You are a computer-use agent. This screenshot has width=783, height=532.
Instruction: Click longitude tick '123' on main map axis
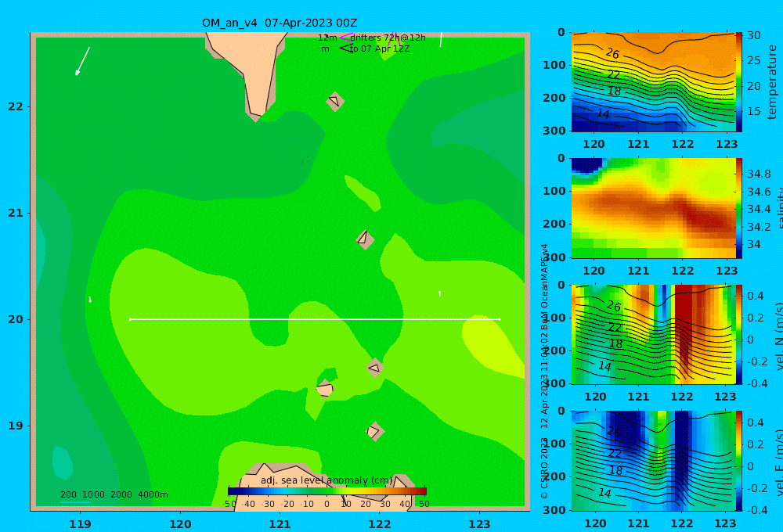tap(480, 524)
